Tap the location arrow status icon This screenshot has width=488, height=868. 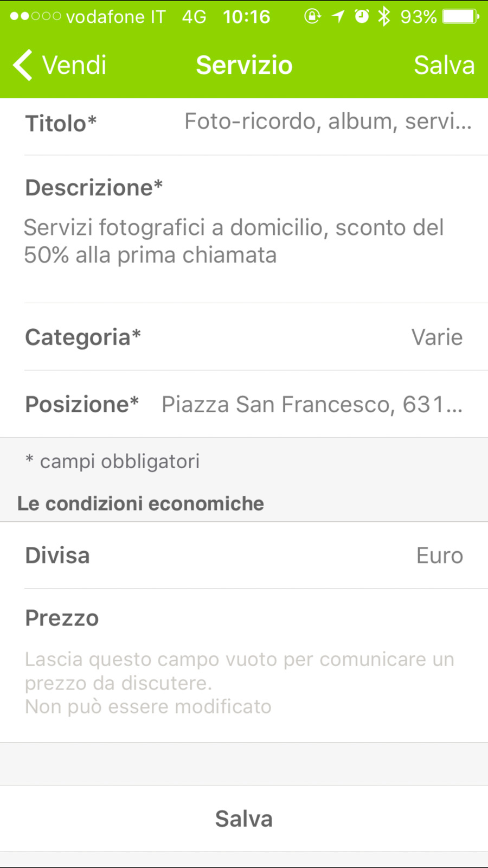(x=338, y=16)
